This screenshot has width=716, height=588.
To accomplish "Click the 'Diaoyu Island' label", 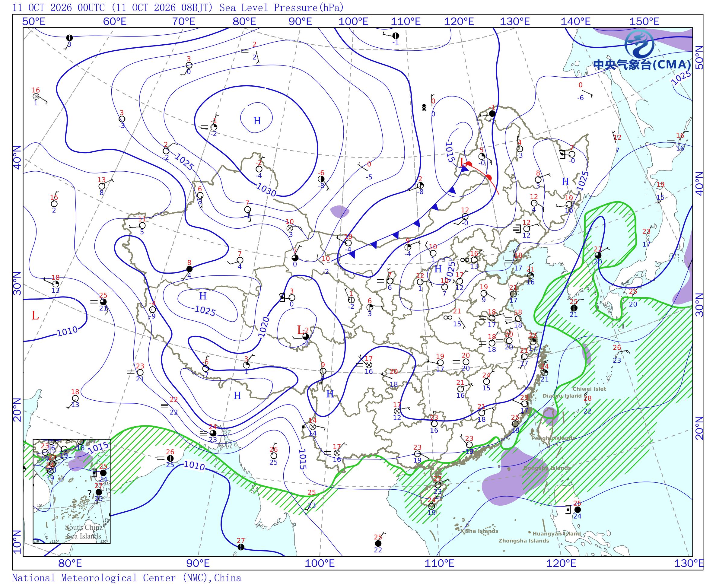I will pos(562,396).
